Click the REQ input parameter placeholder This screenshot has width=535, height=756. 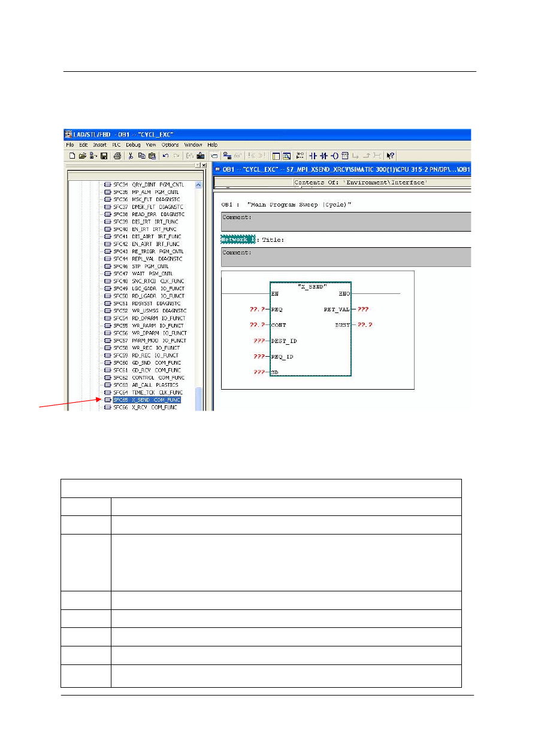tap(257, 310)
